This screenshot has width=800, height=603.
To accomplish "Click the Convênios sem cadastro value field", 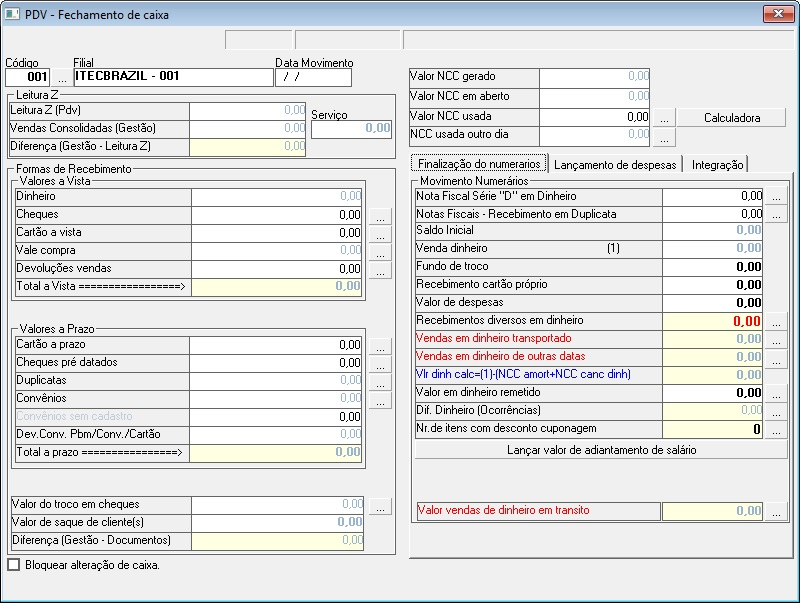I will (x=276, y=417).
